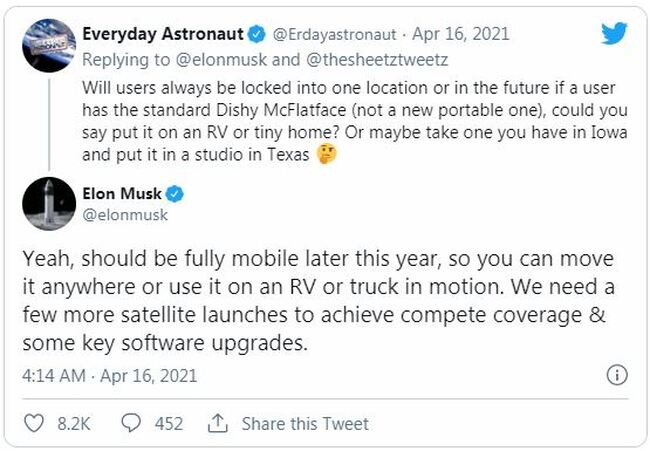Open replies via speech bubble icon
Screen dimensions: 650x451
coord(131,423)
